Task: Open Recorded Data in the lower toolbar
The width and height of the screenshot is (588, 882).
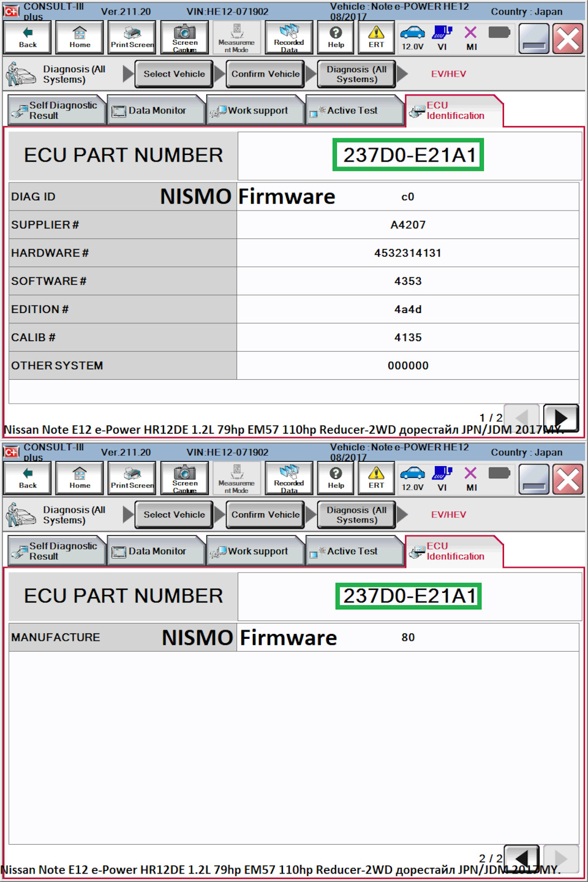Action: point(289,478)
